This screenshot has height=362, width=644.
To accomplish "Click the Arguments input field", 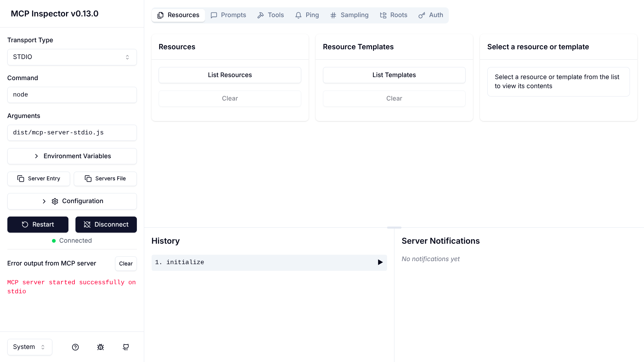I will pyautogui.click(x=72, y=133).
